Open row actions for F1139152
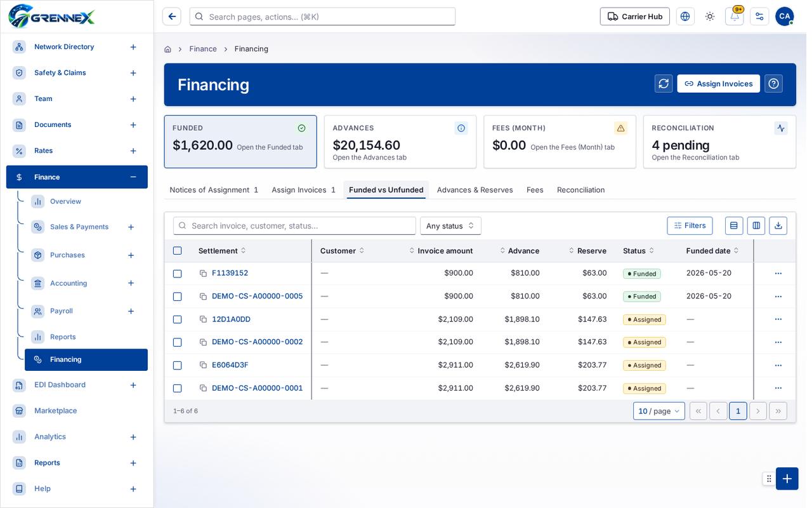This screenshot has height=508, width=812. (x=778, y=274)
